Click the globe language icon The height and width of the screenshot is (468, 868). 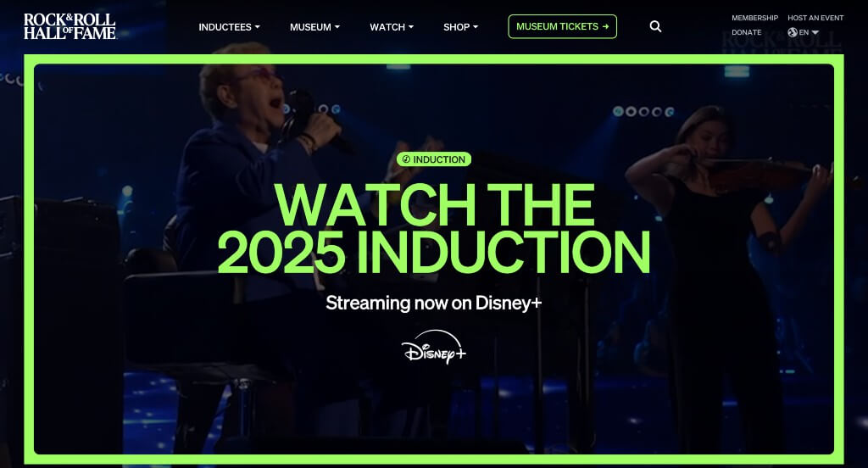click(x=793, y=33)
